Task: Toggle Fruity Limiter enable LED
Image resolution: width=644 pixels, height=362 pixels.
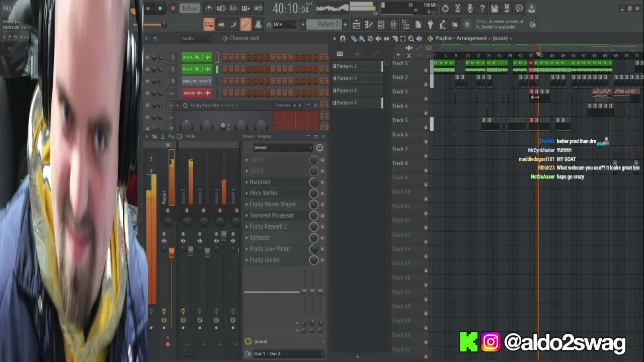Action: pyautogui.click(x=323, y=260)
